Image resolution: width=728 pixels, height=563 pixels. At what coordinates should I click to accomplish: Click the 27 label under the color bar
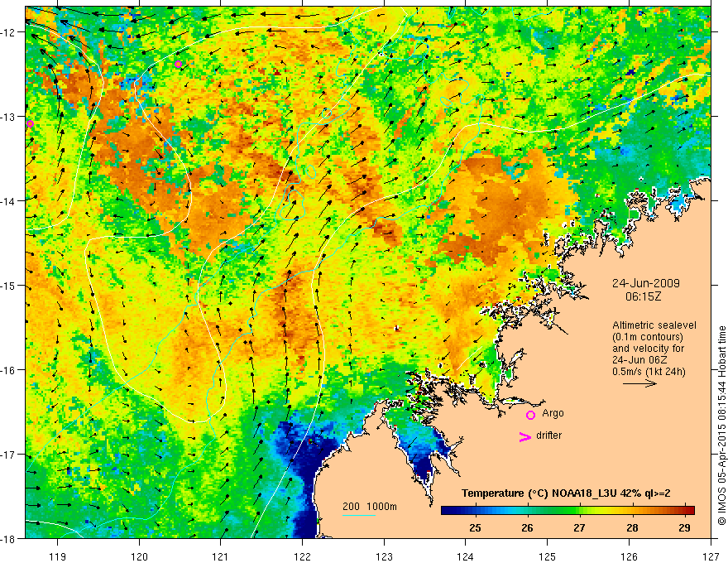coord(579,527)
